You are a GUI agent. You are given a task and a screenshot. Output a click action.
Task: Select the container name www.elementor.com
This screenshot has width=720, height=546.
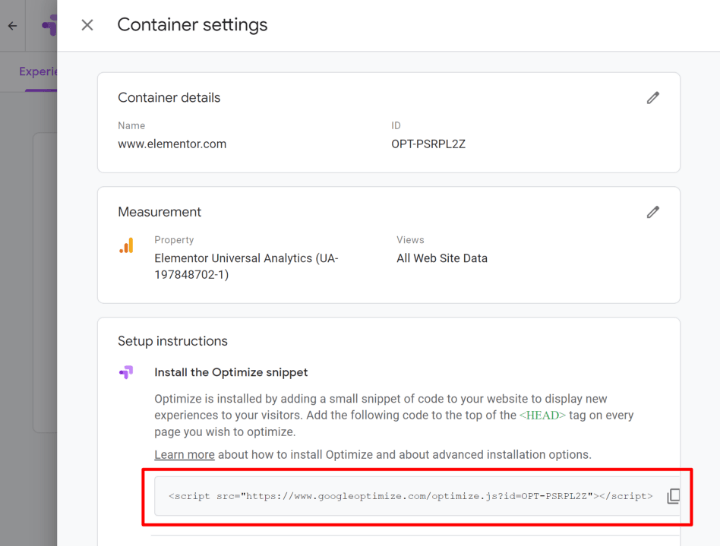(172, 144)
